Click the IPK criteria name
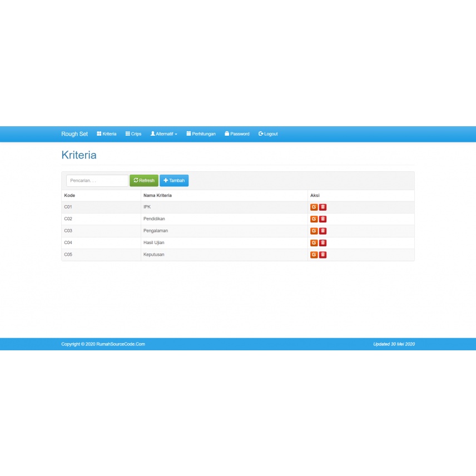This screenshot has width=476, height=476. (x=147, y=207)
